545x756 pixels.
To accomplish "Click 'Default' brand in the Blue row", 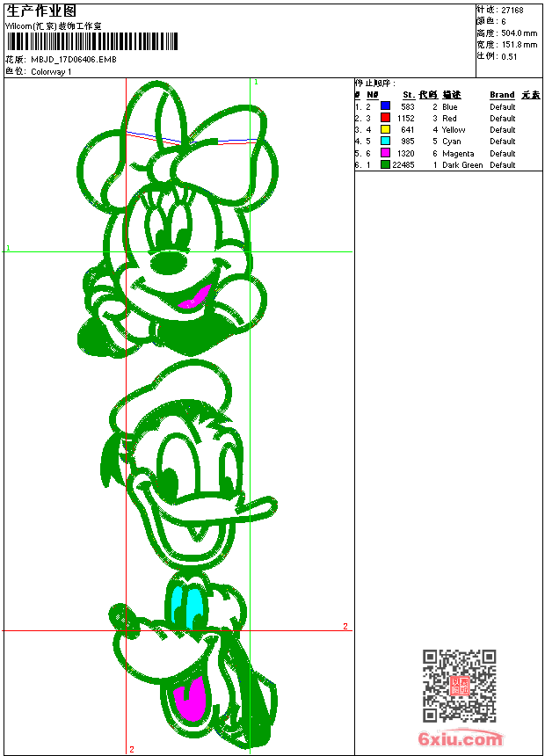I will click(503, 107).
